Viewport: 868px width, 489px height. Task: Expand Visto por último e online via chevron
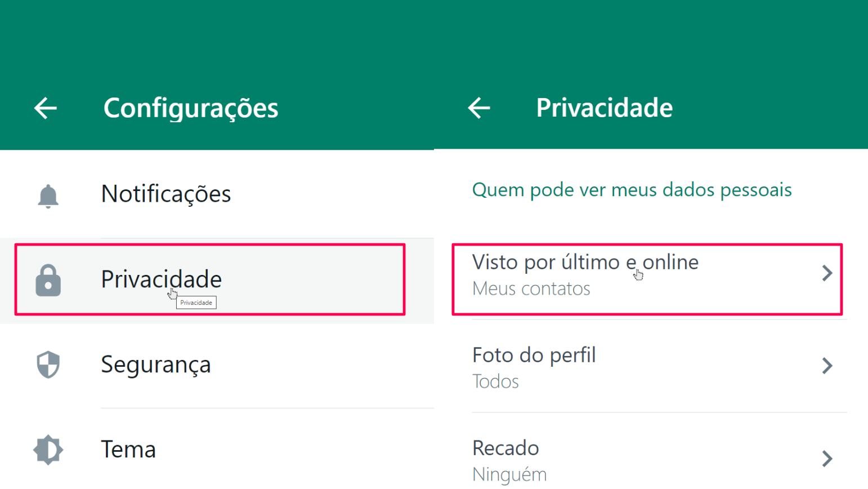tap(827, 273)
